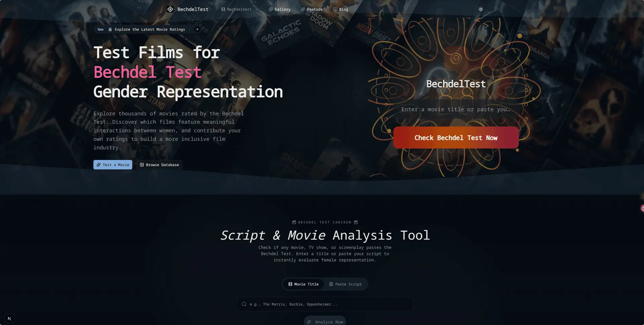Click the Browse Database button
The image size is (644, 325).
[159, 165]
